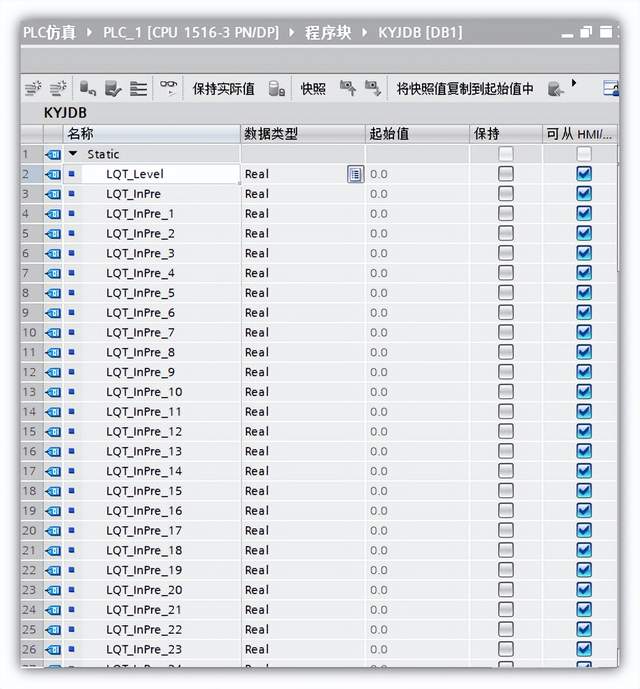
Task: Enable retain checkbox for LQT_InPre_3
Action: (x=505, y=253)
